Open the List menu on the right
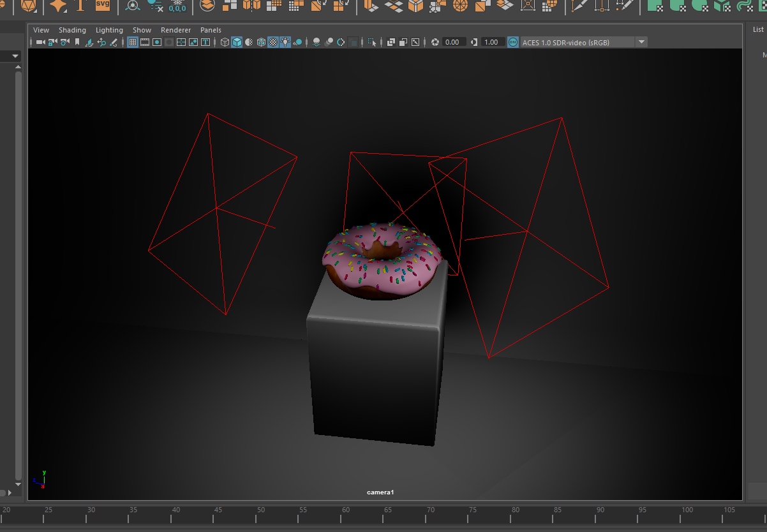The image size is (767, 532). (758, 29)
